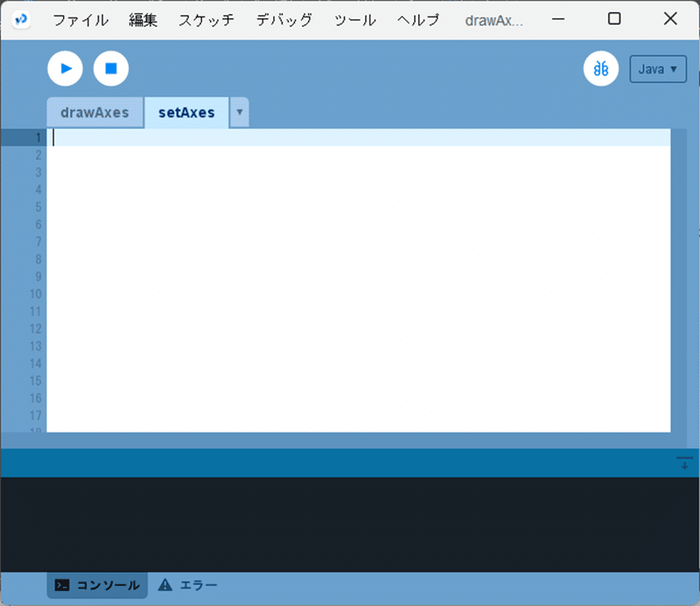
Task: Toggle the debugger butterfly icon
Action: 601,68
